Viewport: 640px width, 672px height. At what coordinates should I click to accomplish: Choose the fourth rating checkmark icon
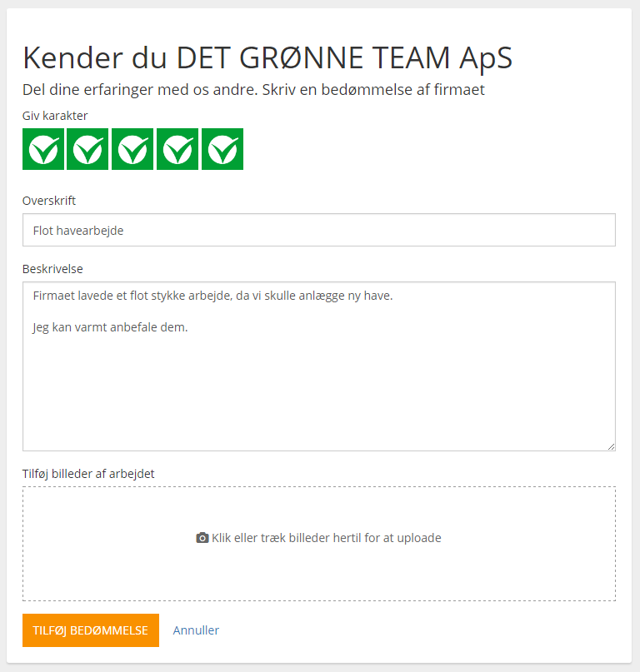(x=177, y=149)
